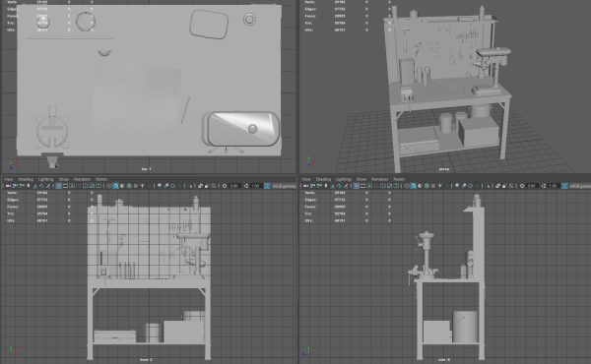This screenshot has height=364, width=591.
Task: Click Grease Pencil icon in side view toolbar
Action: tap(346, 186)
